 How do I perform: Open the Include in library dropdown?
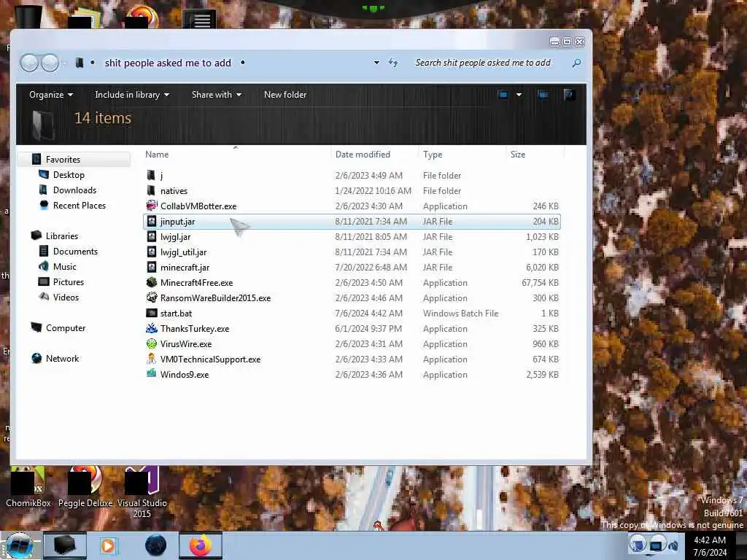(x=132, y=95)
